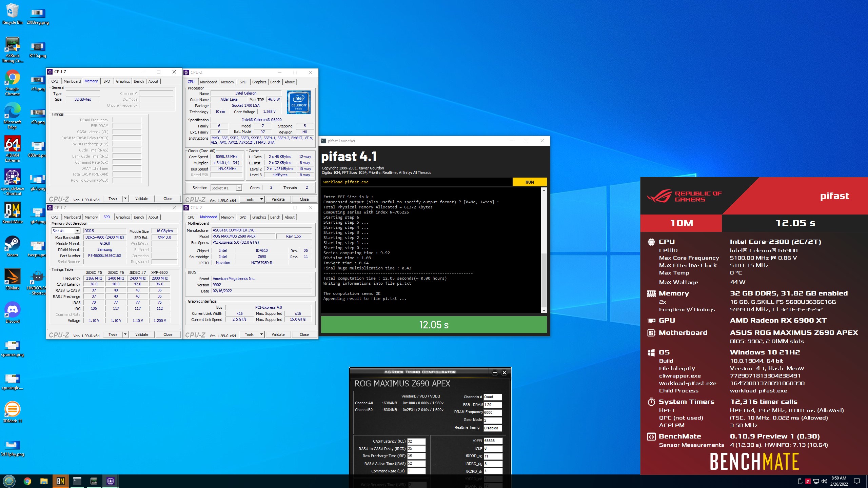This screenshot has height=488, width=868.
Task: Open Tools dropdown arrow in CPU-Z SPD window
Action: (125, 334)
